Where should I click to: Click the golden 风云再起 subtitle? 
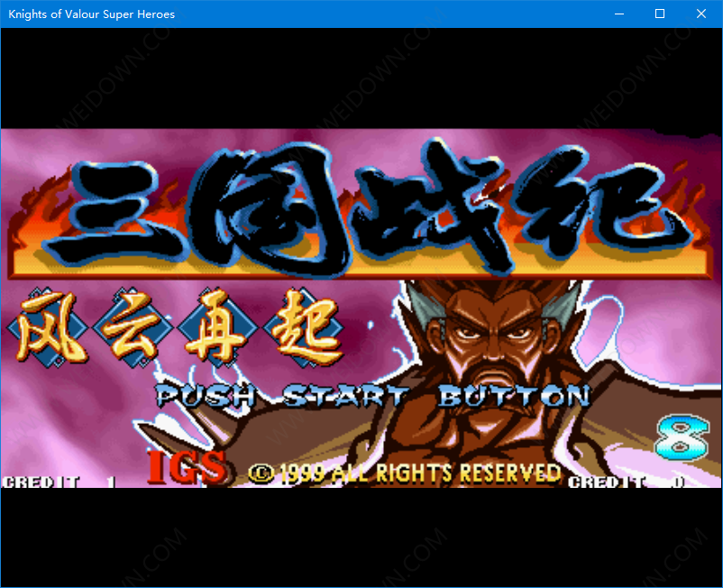pyautogui.click(x=177, y=327)
